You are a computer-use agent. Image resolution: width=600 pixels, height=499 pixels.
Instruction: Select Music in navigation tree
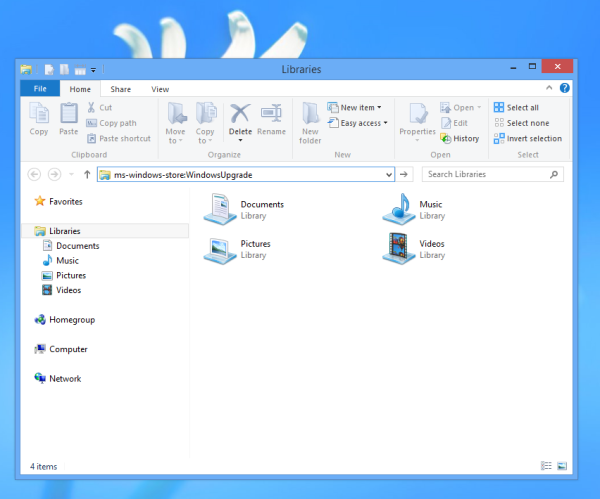[x=60, y=260]
